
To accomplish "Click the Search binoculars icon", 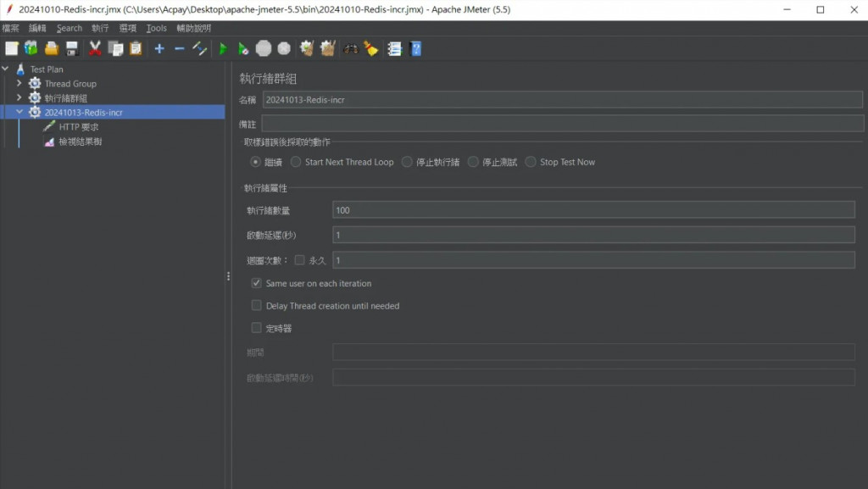I will tap(351, 48).
